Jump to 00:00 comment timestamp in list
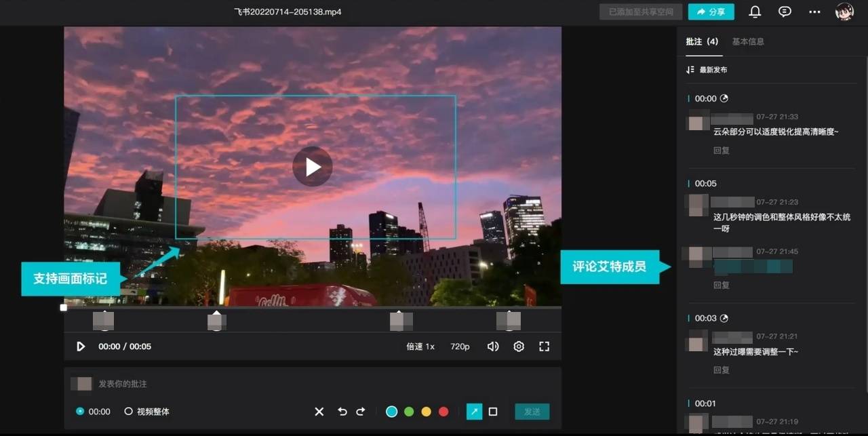Image resolution: width=868 pixels, height=436 pixels. tap(705, 98)
